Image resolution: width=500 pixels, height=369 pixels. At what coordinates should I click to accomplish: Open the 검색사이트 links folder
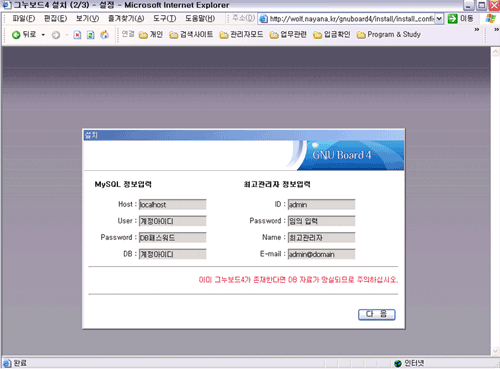point(191,35)
